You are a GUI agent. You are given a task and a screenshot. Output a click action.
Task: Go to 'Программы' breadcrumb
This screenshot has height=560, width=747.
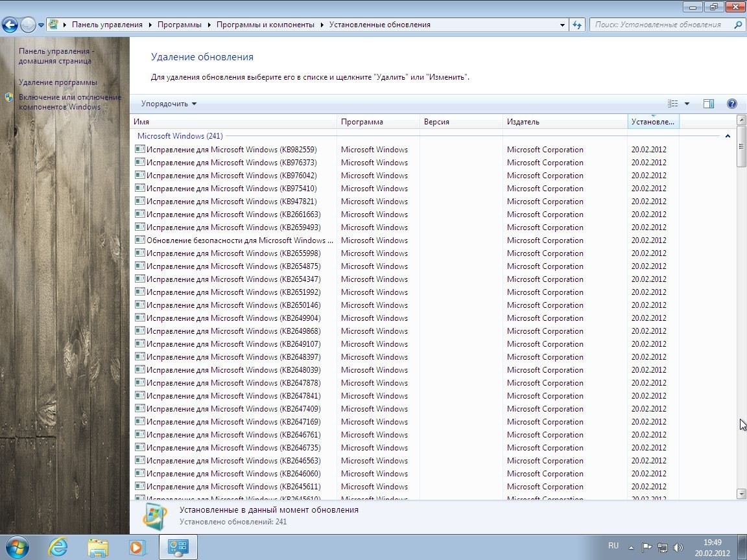pyautogui.click(x=180, y=25)
